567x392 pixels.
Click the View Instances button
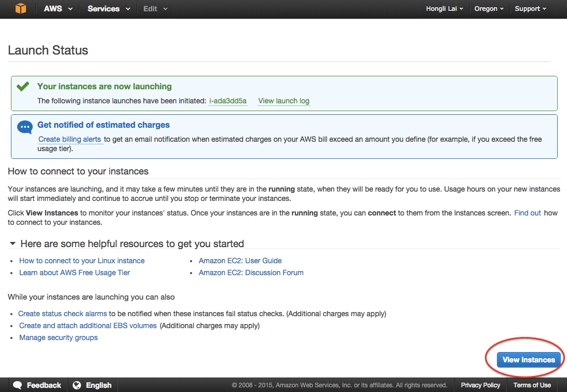529,360
